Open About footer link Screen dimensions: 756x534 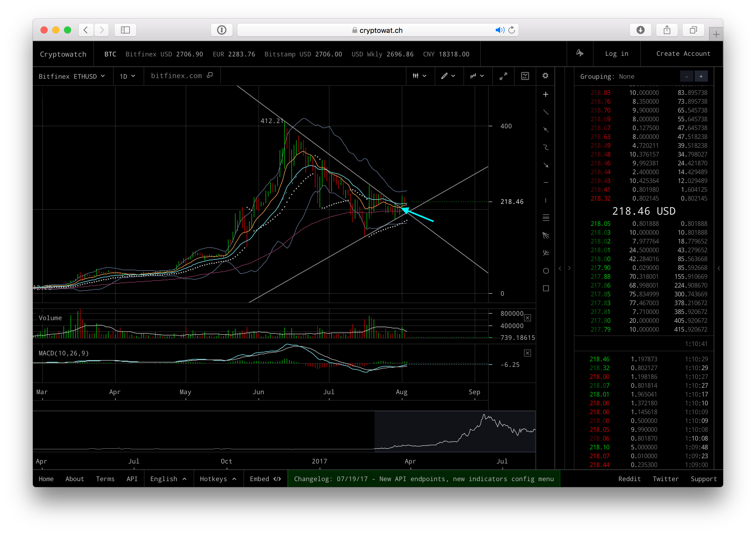tap(74, 479)
